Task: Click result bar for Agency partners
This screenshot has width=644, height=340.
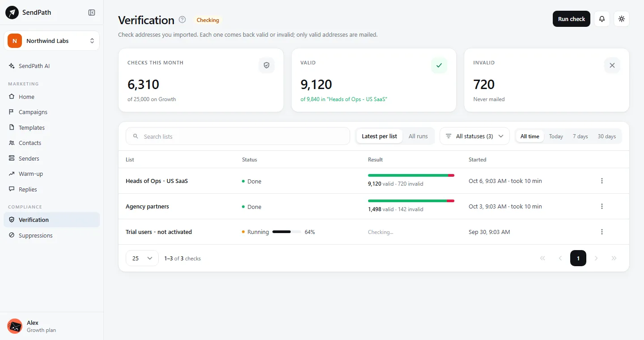Action: coord(411,201)
